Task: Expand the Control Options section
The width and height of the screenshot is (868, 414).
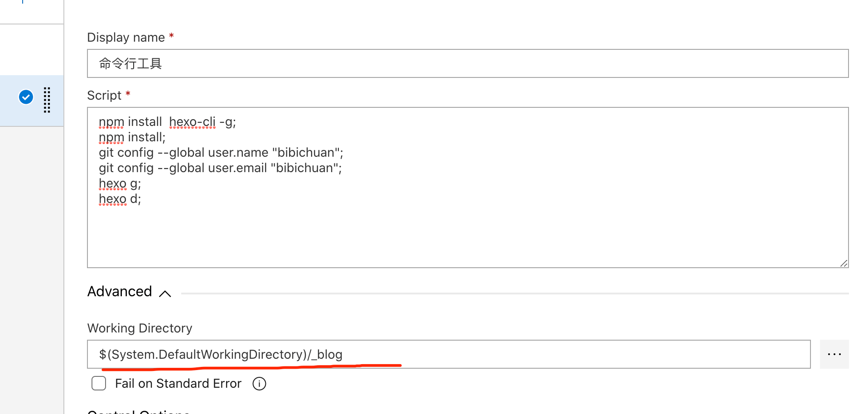Action: [138, 411]
